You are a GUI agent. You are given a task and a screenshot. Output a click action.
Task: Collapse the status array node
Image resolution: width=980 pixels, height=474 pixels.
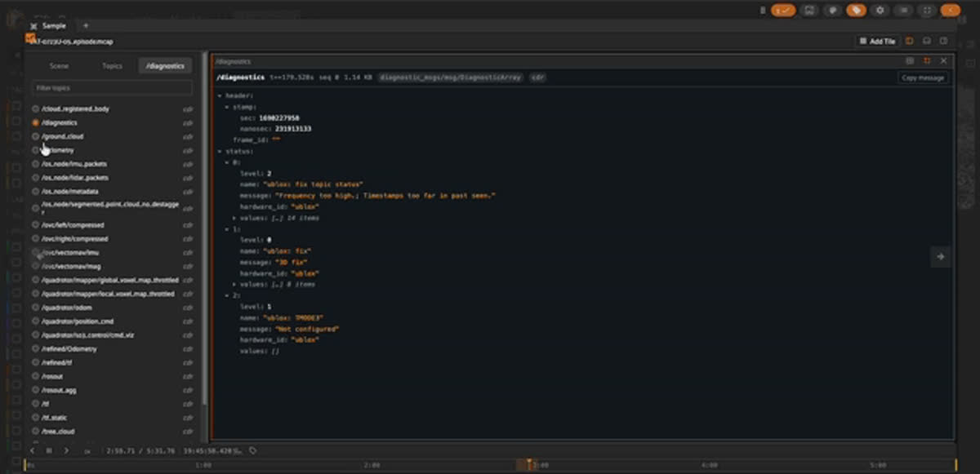(220, 151)
